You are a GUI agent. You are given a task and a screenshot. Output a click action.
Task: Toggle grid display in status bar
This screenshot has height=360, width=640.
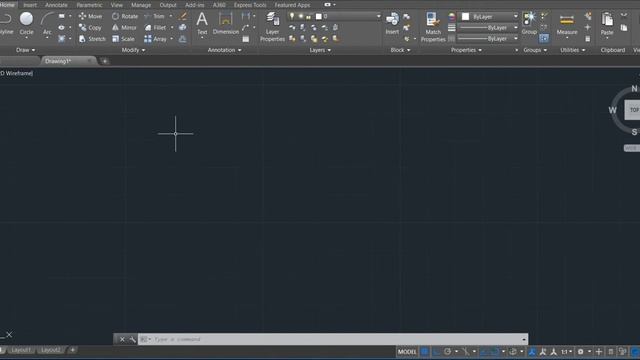425,351
